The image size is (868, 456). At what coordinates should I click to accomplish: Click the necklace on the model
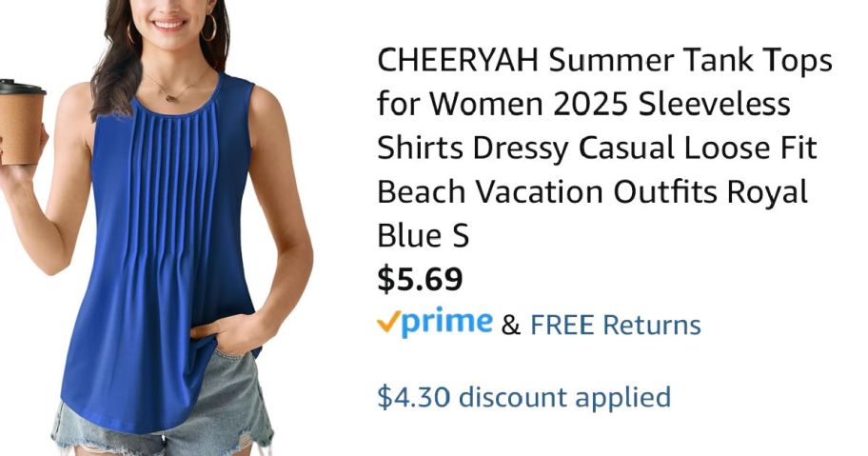[175, 89]
